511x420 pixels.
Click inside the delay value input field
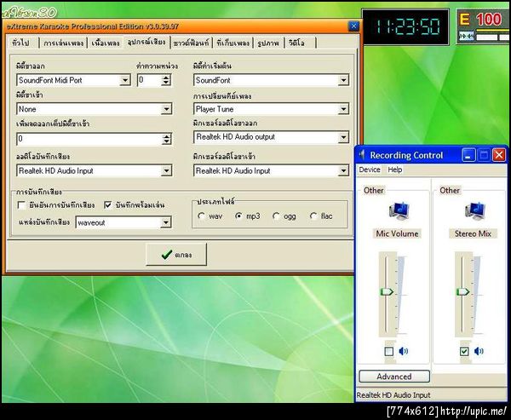(149, 80)
